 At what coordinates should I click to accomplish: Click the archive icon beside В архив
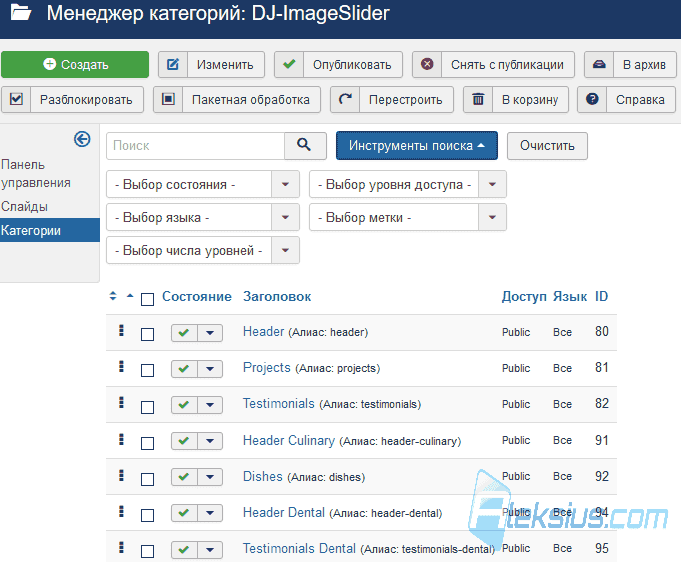click(599, 64)
